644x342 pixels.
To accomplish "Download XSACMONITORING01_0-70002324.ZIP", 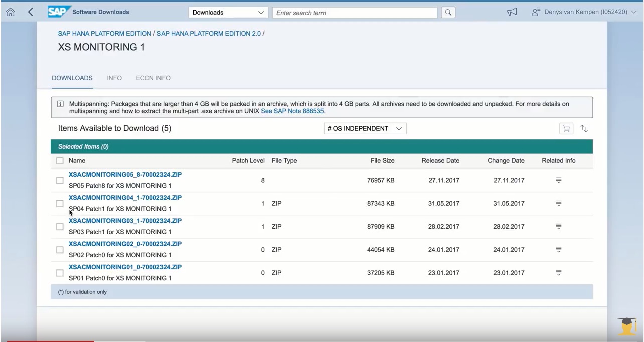I will (125, 267).
